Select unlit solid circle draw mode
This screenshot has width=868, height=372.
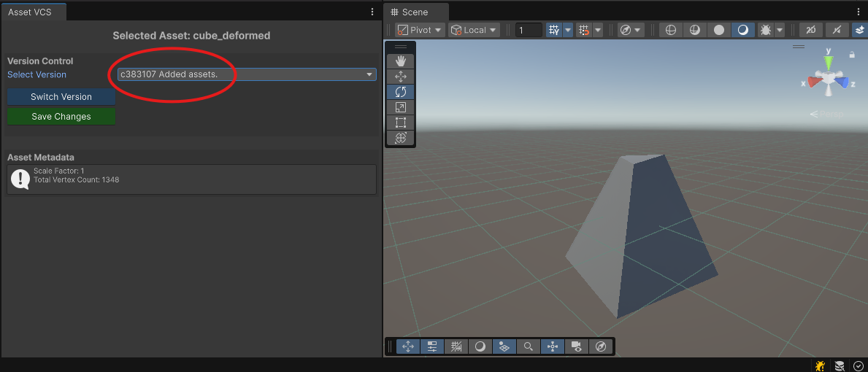pos(719,30)
